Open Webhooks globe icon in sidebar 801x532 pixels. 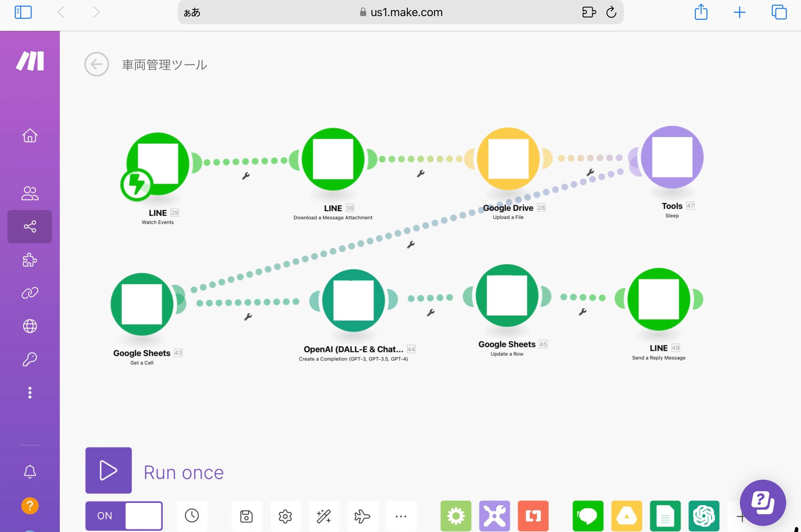(x=30, y=326)
